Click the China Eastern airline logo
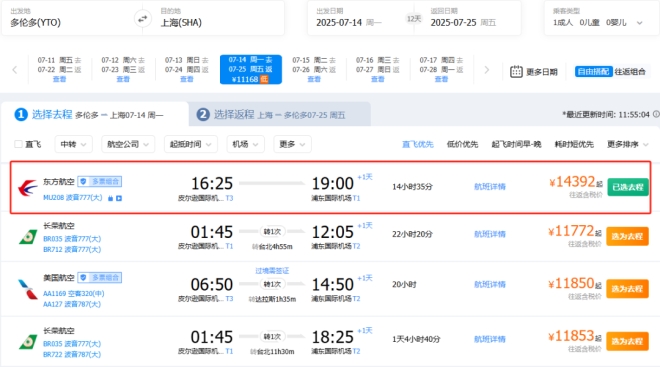The height and width of the screenshot is (367, 660). click(27, 188)
